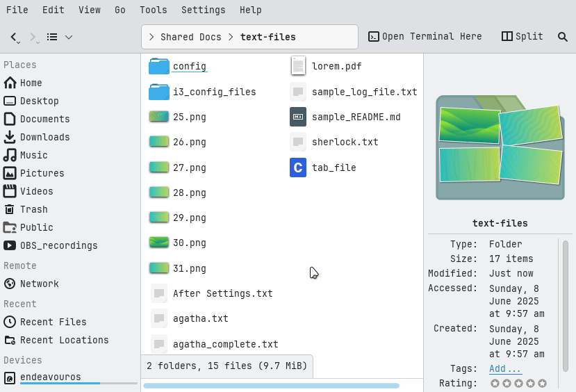Go back with the back arrow
Image resolution: width=576 pixels, height=392 pixels.
tap(14, 37)
